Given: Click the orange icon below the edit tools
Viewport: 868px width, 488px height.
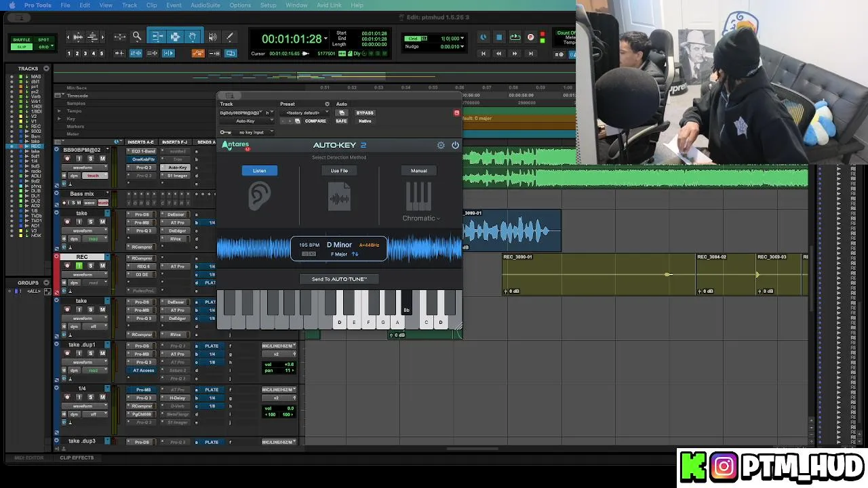Looking at the screenshot, I should click(197, 54).
